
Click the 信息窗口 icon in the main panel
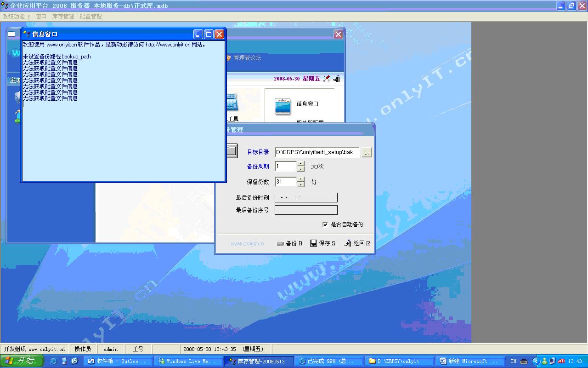point(283,106)
